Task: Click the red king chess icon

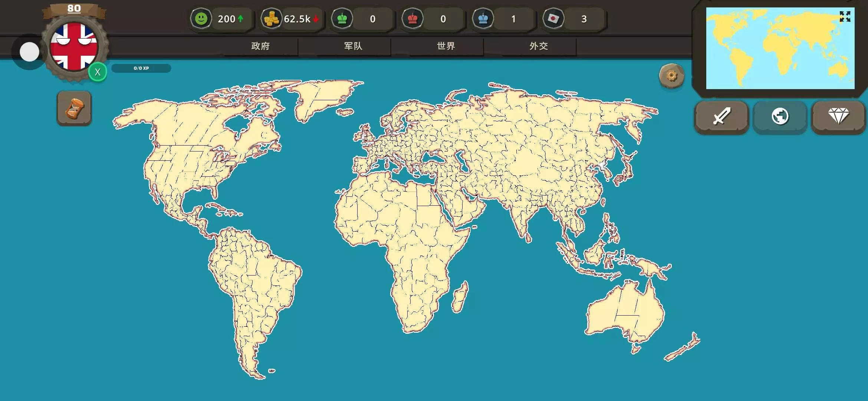Action: pyautogui.click(x=412, y=19)
